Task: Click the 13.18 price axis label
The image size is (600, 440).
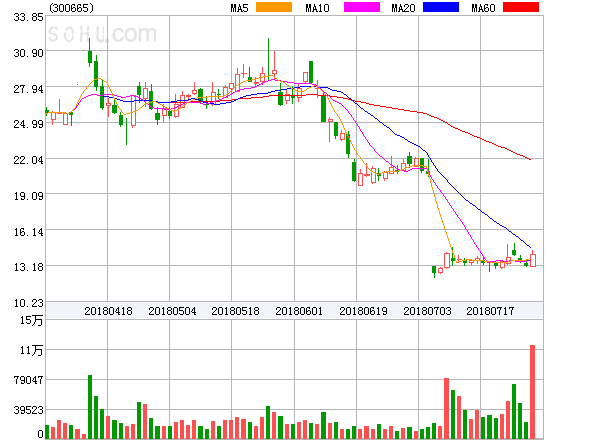Action: [x=28, y=267]
